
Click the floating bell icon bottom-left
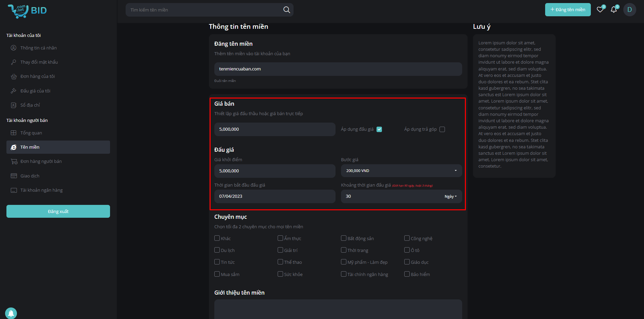click(11, 313)
